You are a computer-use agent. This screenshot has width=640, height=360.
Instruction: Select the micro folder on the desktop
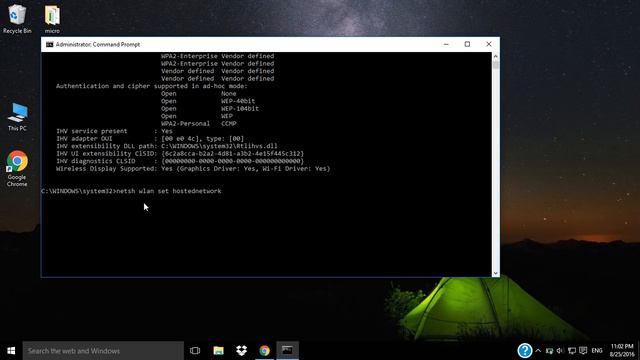[x=52, y=19]
